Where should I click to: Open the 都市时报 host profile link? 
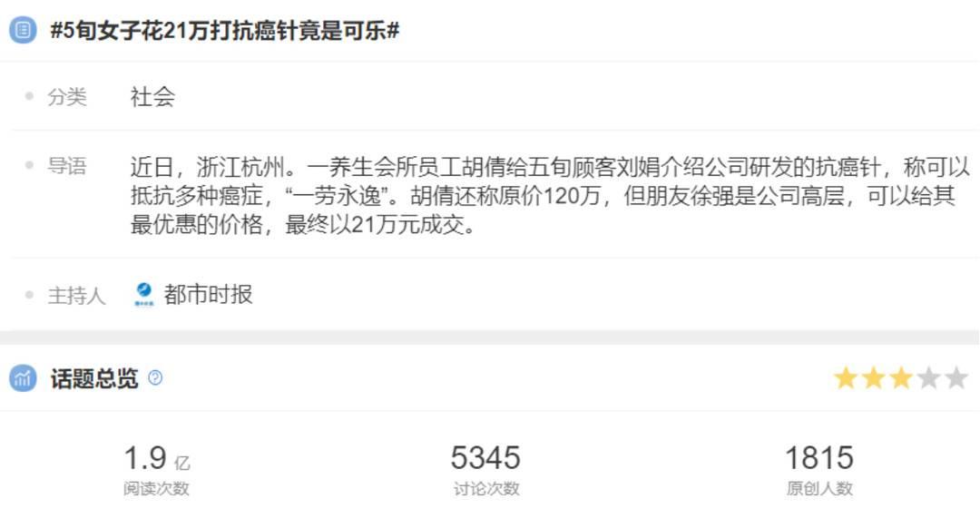pyautogui.click(x=208, y=294)
